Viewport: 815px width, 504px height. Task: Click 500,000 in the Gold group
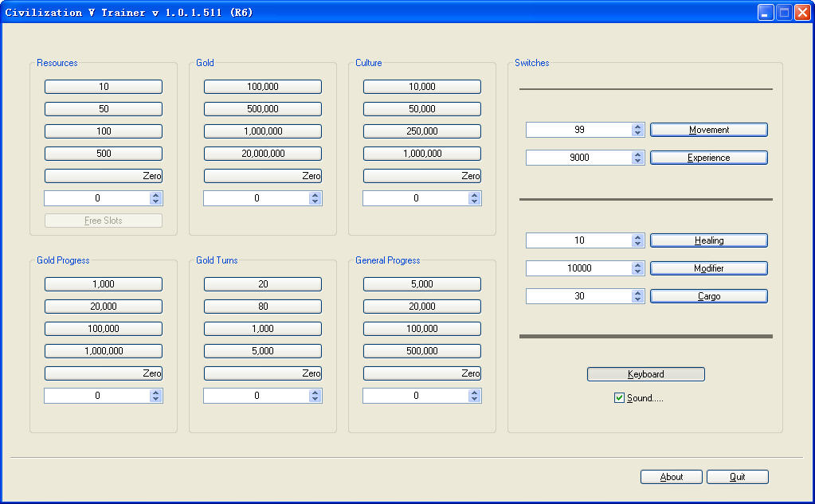[x=263, y=109]
